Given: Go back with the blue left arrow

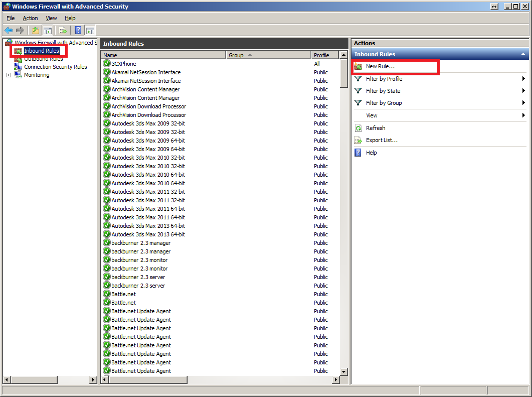Looking at the screenshot, I should [x=9, y=31].
